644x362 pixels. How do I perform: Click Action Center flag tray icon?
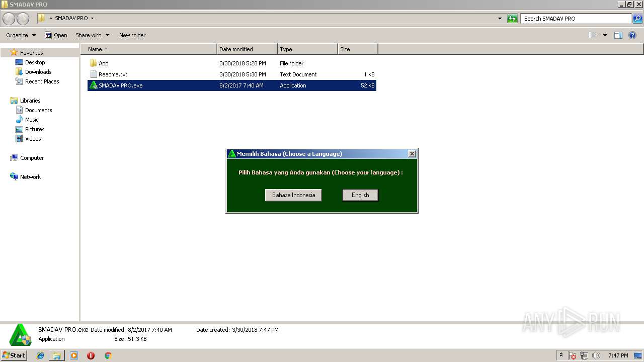click(x=572, y=355)
